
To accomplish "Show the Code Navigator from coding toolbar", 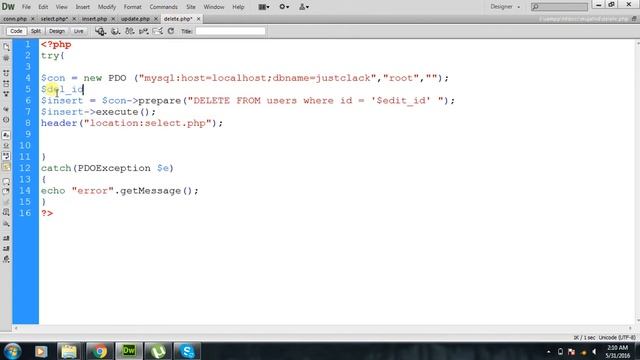I will [6, 58].
